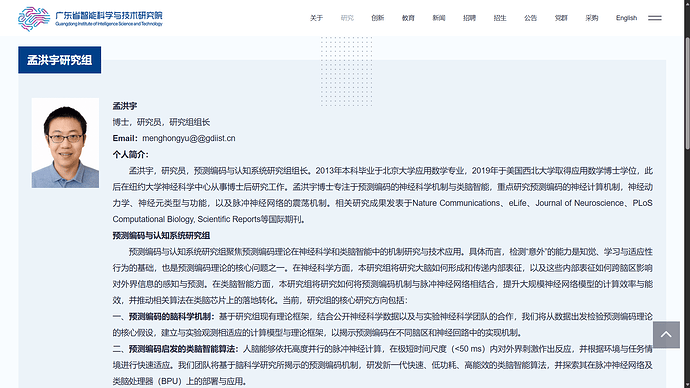The height and width of the screenshot is (388, 690).
Task: Open the 创新 menu item
Action: tap(378, 18)
